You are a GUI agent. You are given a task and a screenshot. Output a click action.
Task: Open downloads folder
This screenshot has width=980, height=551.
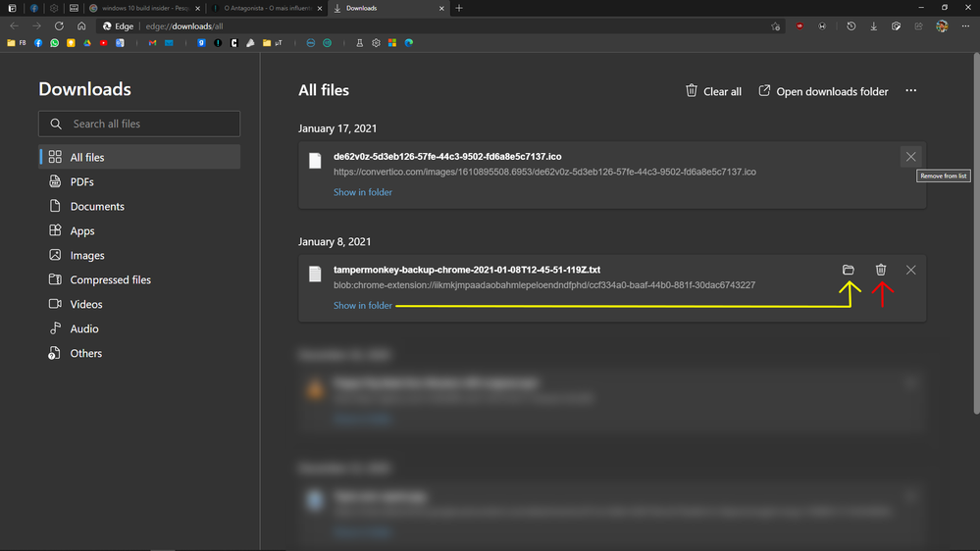823,91
